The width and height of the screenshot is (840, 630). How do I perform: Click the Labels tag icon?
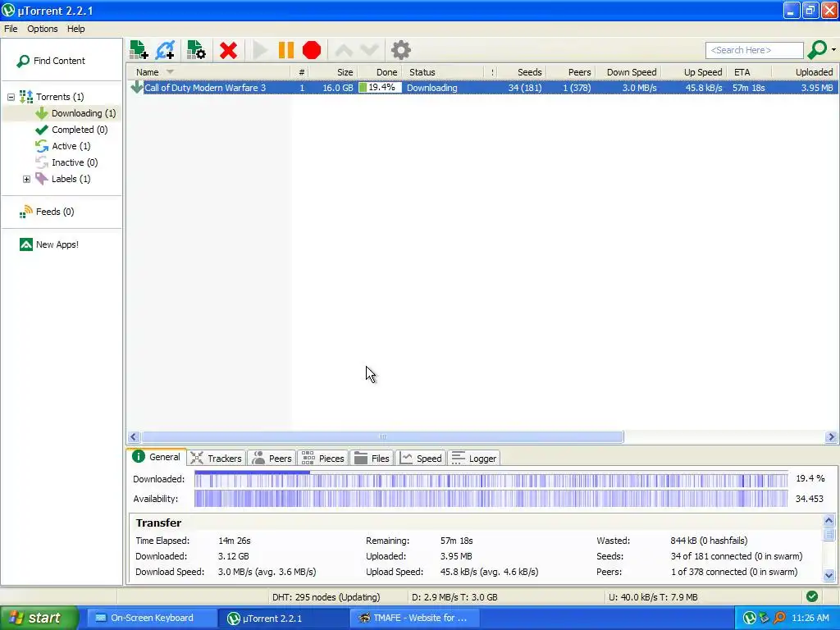(41, 178)
